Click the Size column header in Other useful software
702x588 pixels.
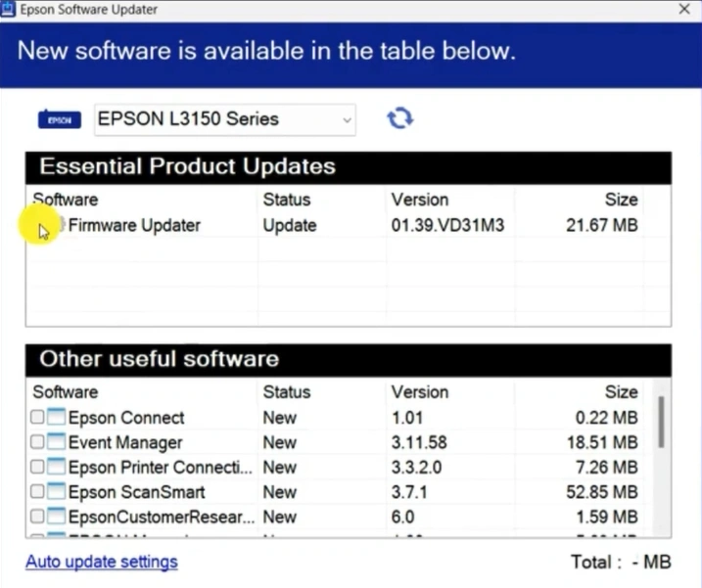[x=621, y=392]
